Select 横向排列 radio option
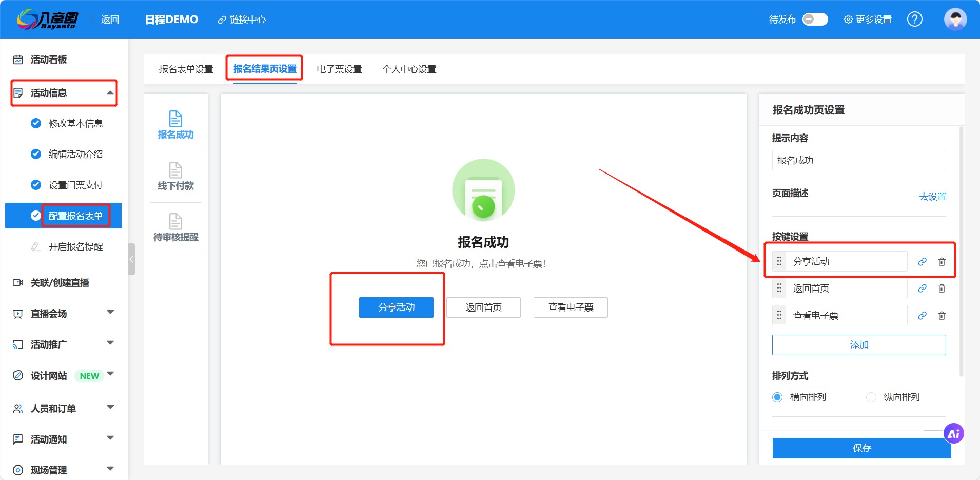This screenshot has height=480, width=980. pyautogui.click(x=777, y=397)
